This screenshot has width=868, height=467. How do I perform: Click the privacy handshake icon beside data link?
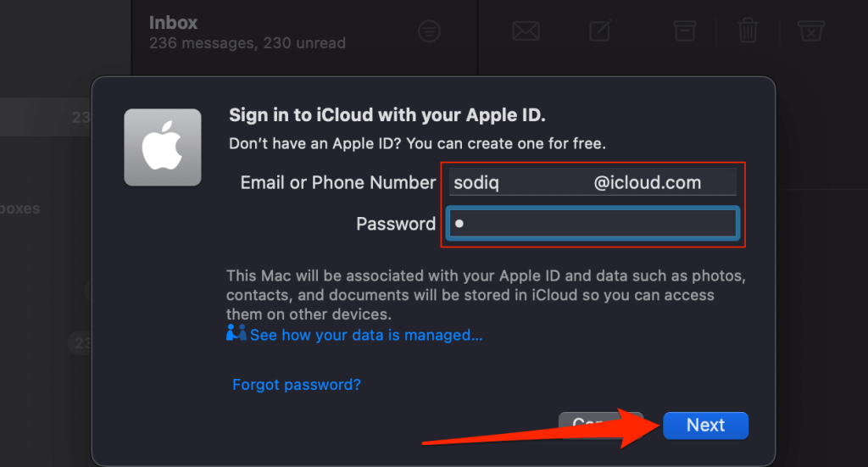coord(236,332)
